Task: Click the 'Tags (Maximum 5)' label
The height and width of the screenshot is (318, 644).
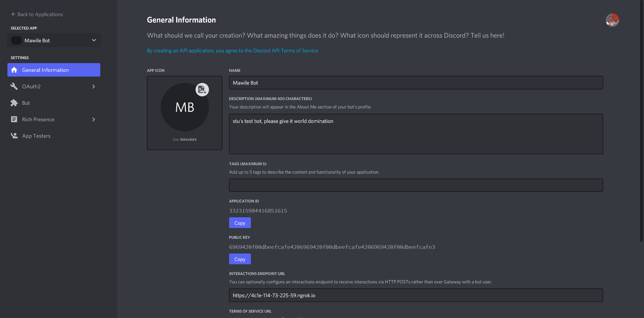Action: click(248, 164)
